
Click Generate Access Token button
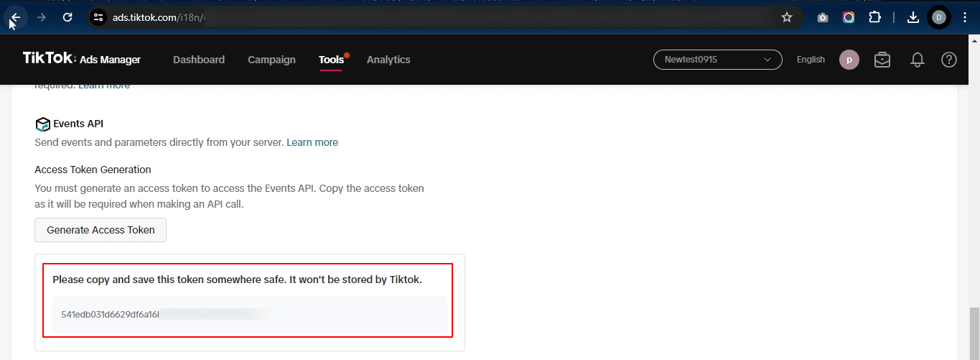[x=101, y=230]
